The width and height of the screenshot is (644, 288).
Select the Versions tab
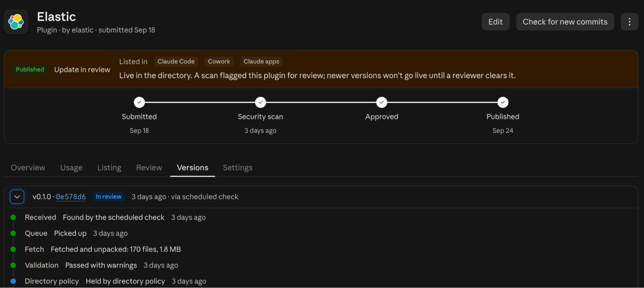[x=193, y=168]
